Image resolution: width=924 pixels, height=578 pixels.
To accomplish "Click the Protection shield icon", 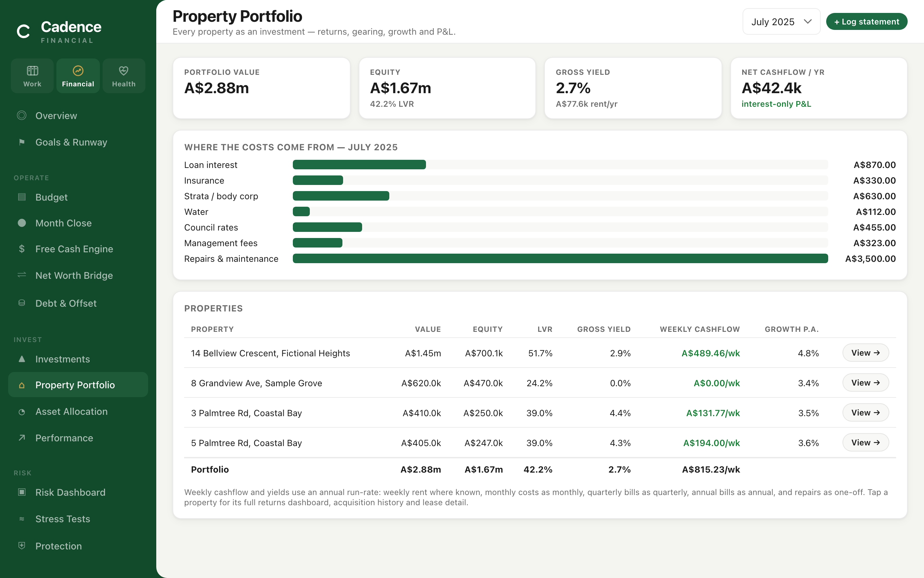I will click(22, 545).
